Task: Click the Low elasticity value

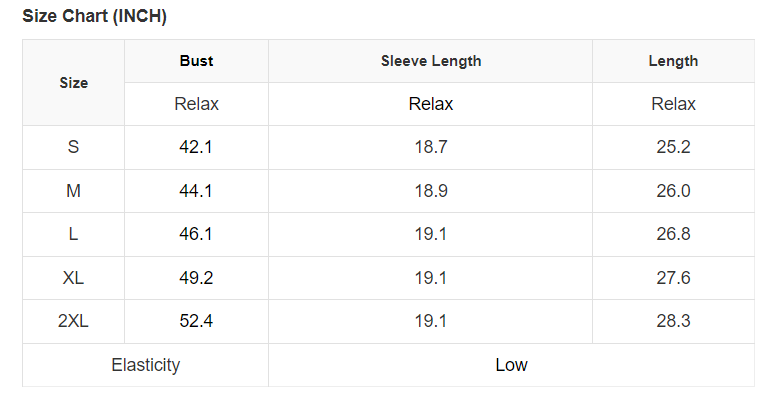Action: (512, 365)
